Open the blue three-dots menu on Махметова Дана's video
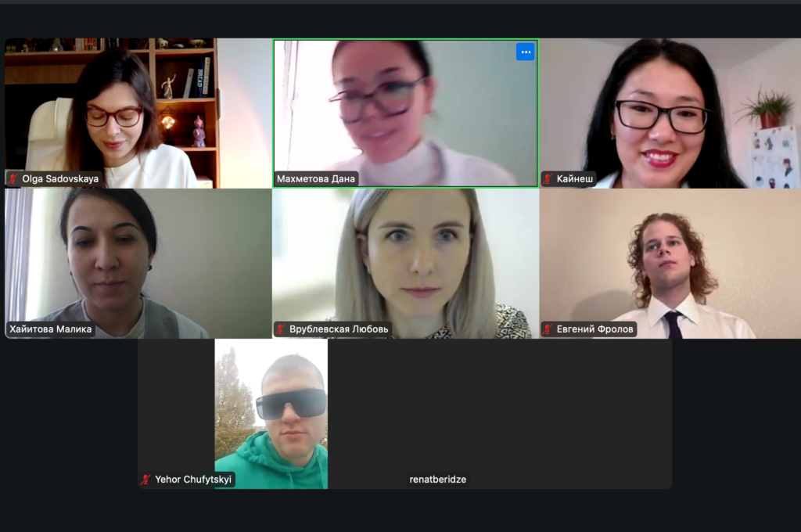The image size is (801, 532). click(525, 52)
